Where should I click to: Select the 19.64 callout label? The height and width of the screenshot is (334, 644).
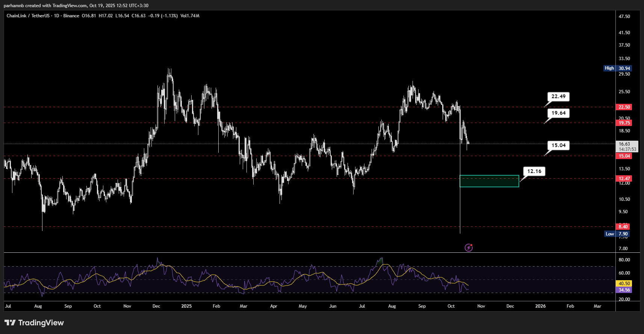[558, 113]
